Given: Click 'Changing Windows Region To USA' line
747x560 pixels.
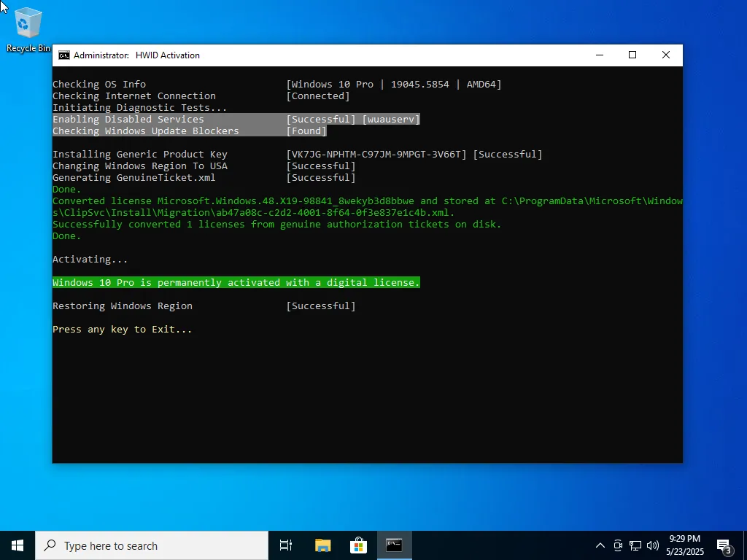Looking at the screenshot, I should click(x=140, y=166).
